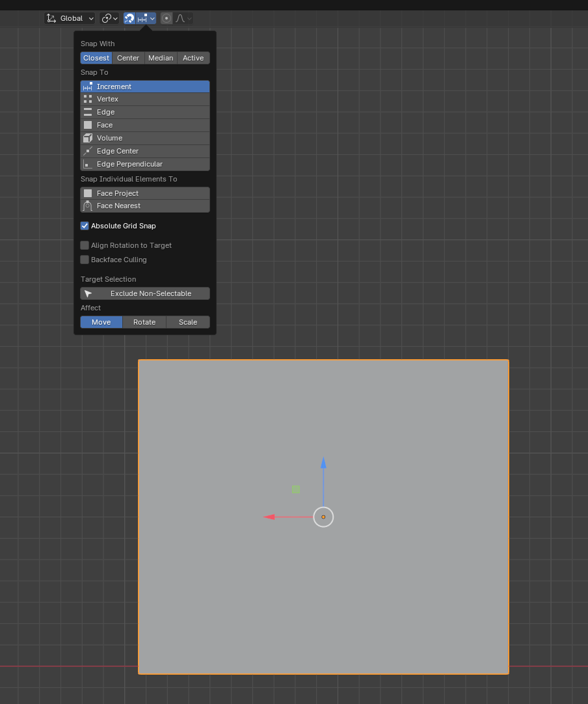Enable Rotate under Affect
Viewport: 588px width, 704px height.
[x=144, y=322]
